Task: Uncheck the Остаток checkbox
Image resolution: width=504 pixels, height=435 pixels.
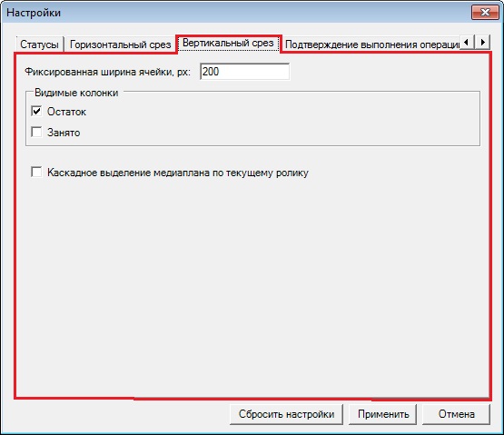Action: 36,111
